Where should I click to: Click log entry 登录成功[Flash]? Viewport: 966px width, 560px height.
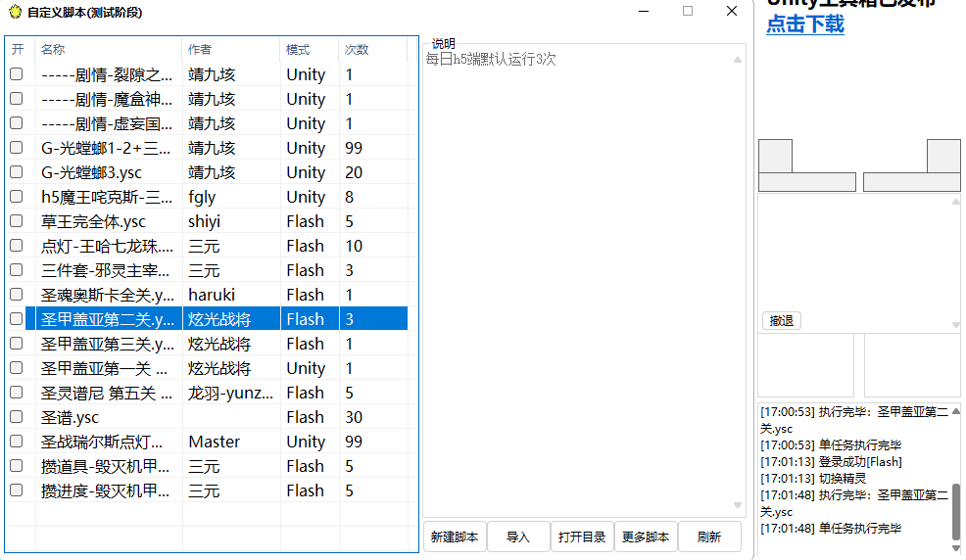coord(831,461)
